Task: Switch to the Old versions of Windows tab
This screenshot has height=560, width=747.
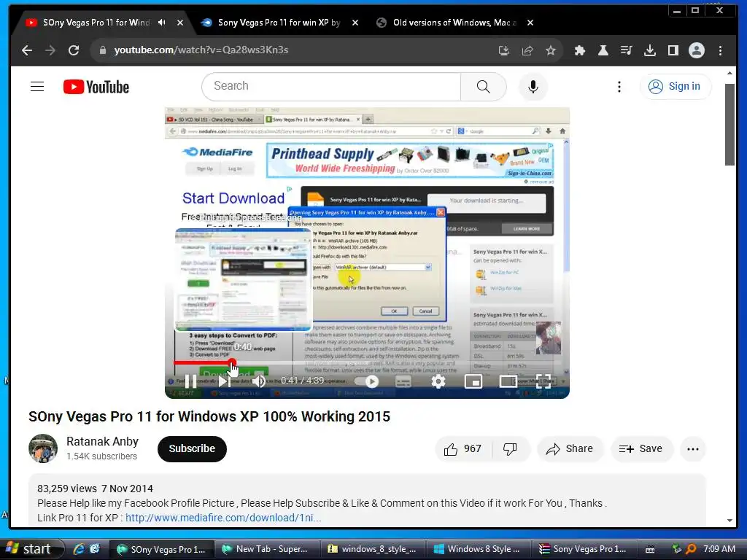Action: click(x=449, y=23)
